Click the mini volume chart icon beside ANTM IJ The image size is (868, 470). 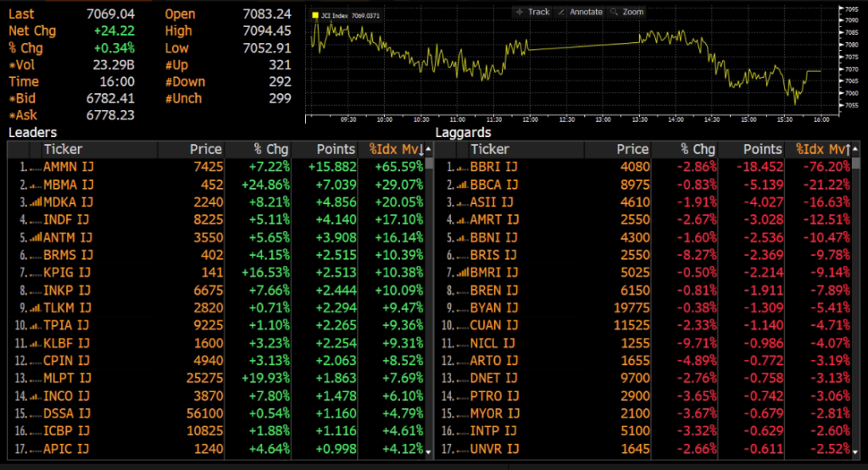pyautogui.click(x=36, y=238)
